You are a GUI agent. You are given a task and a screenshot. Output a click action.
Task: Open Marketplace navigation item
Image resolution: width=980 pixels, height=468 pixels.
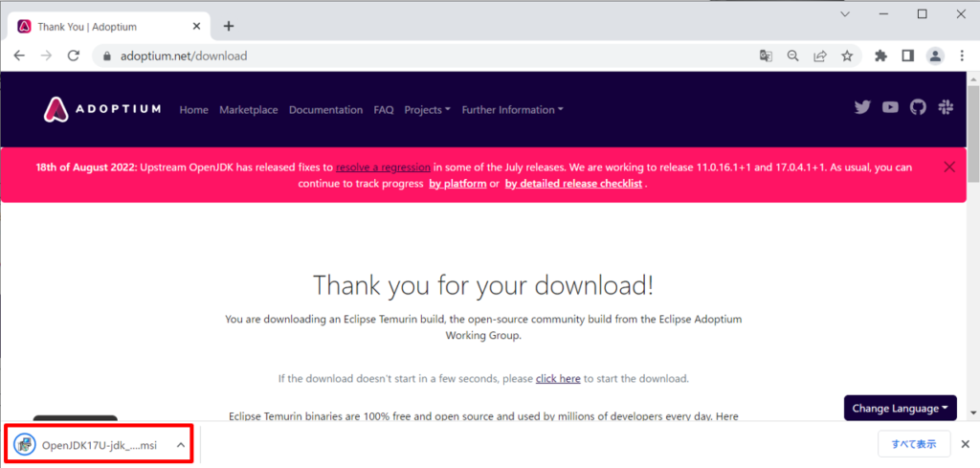pyautogui.click(x=248, y=109)
